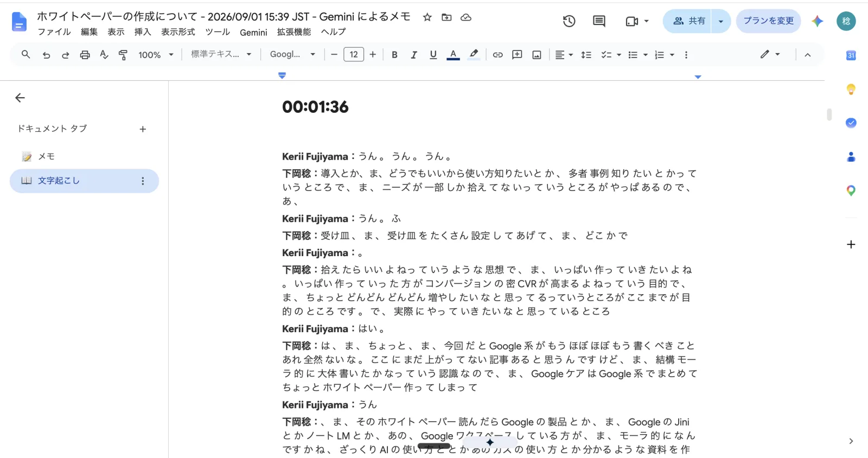868x458 pixels.
Task: Collapse the side panel chevron
Action: pos(851,441)
